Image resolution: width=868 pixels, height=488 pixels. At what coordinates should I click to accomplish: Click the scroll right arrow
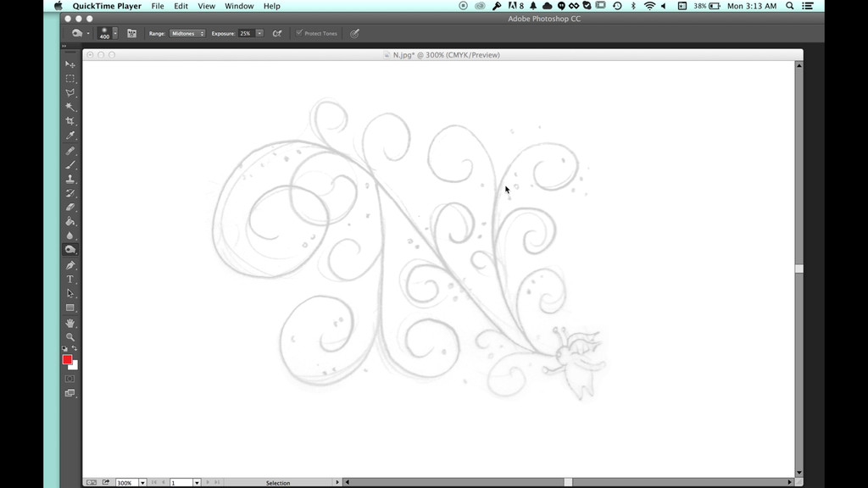tap(790, 482)
